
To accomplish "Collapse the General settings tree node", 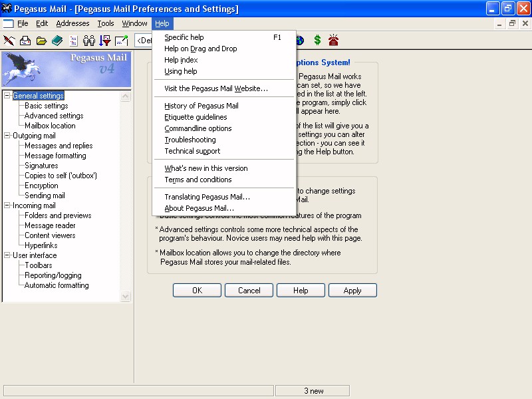I will coord(7,96).
